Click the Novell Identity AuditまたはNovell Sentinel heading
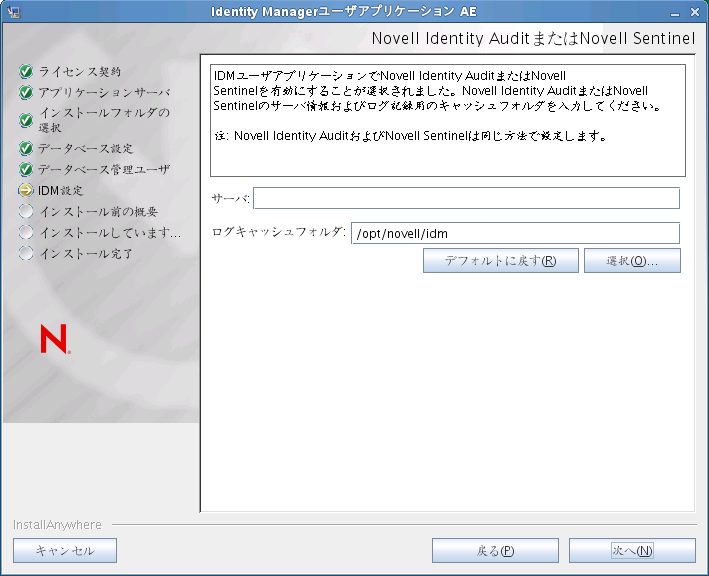Viewport: 709px width, 576px height. click(x=533, y=38)
